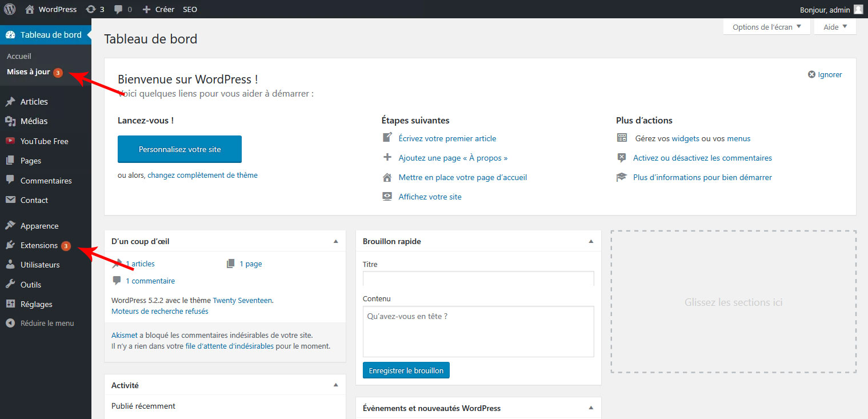Click the house icon beside Mettre en place page d'accueil
This screenshot has height=419, width=868.
[387, 177]
